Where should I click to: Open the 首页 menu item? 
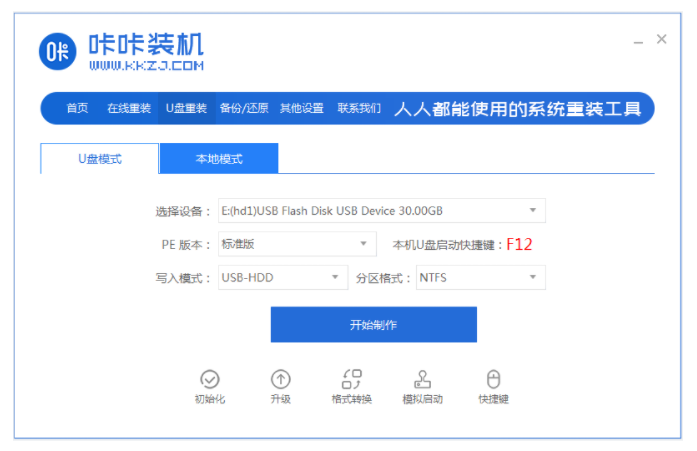pos(77,108)
